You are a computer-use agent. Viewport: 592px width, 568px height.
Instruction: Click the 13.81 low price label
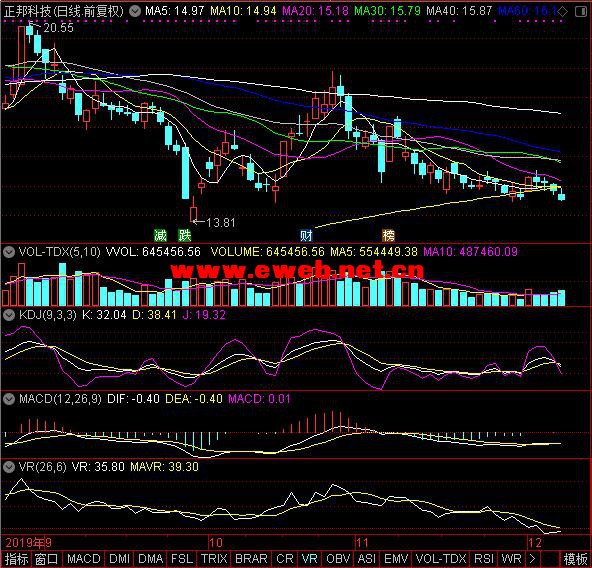coord(221,223)
